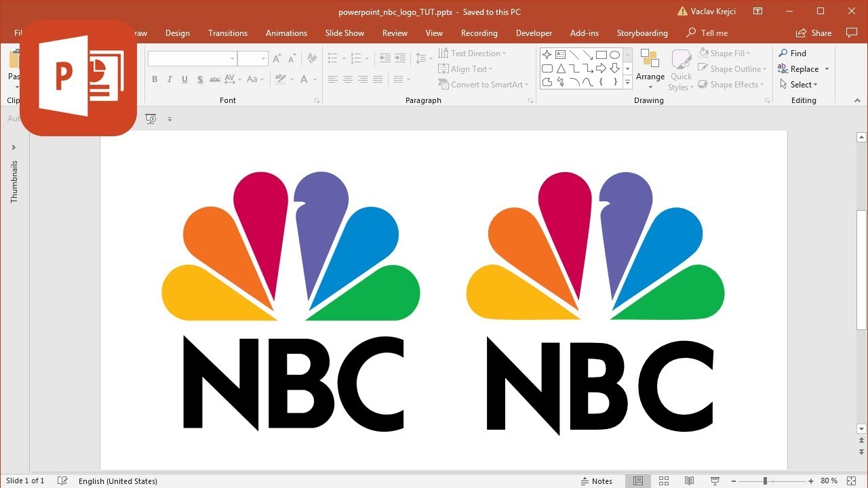The image size is (868, 488).
Task: Open the Slide Show tab
Action: 344,33
